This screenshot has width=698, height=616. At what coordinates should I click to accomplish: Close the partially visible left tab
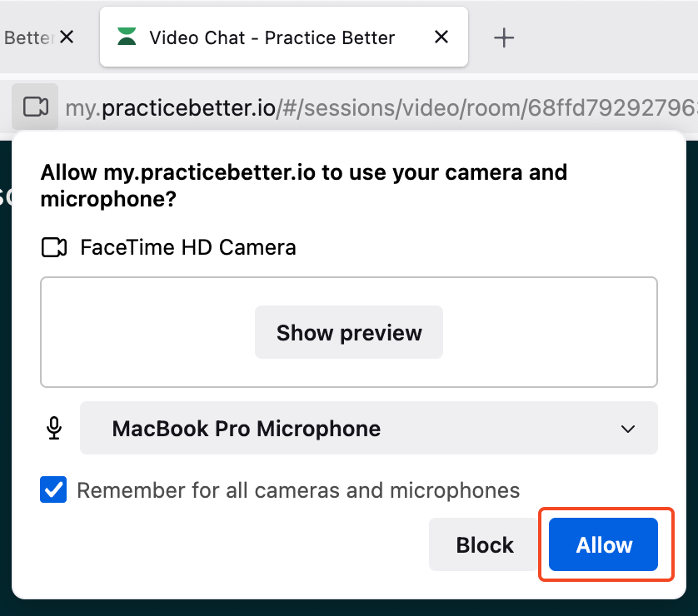tap(67, 37)
